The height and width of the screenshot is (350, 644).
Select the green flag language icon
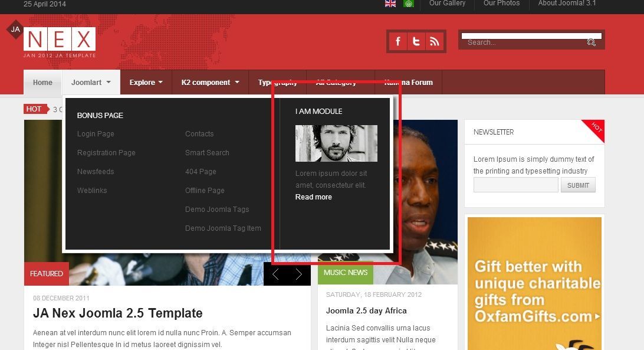(x=409, y=4)
